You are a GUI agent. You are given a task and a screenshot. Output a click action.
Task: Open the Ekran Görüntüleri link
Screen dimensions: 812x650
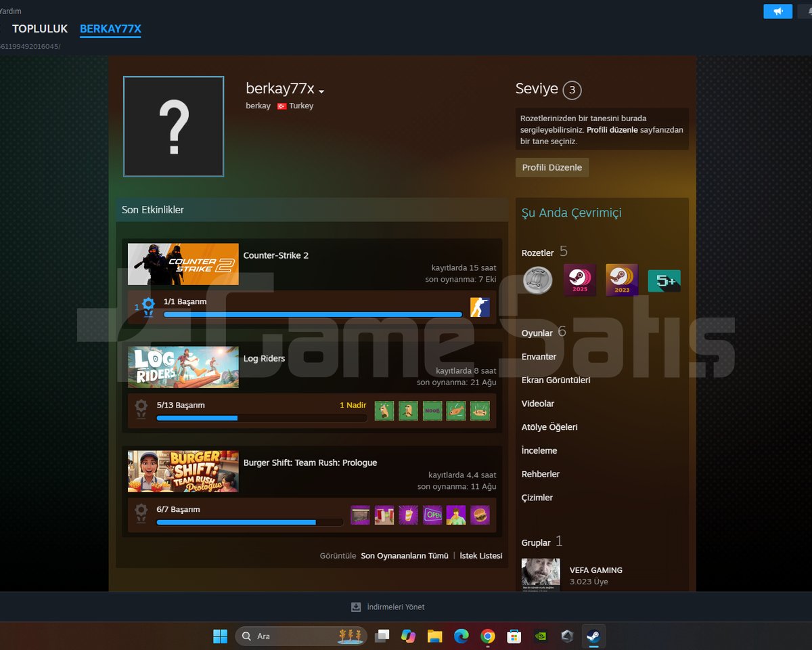point(556,380)
